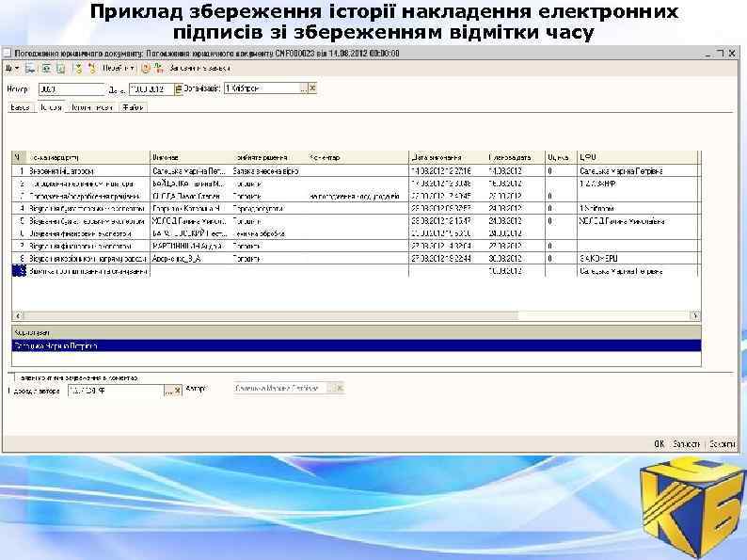Viewport: 747px width, 560px height.
Task: Open Підрозділ автора selection via ellipsis button
Action: pos(168,391)
